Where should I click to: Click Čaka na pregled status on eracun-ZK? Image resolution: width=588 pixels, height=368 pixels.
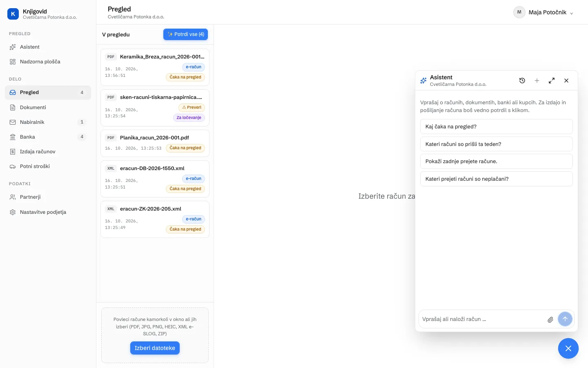tap(185, 229)
